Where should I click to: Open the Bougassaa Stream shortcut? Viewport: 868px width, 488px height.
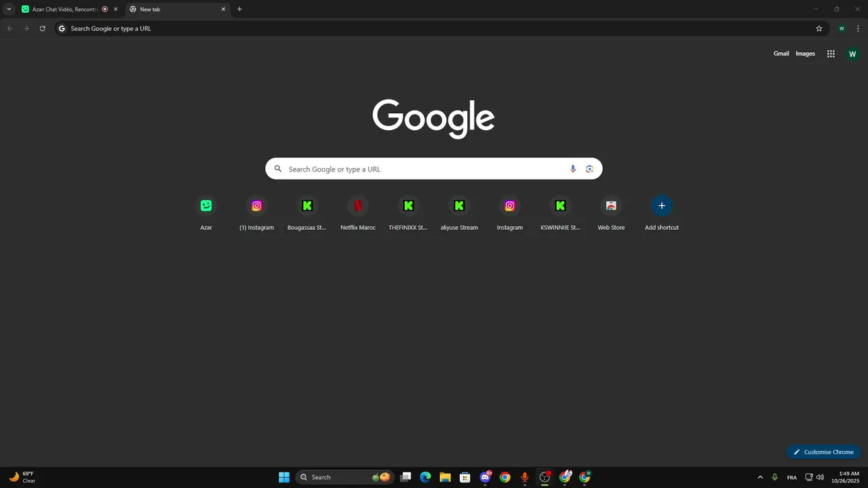point(307,213)
